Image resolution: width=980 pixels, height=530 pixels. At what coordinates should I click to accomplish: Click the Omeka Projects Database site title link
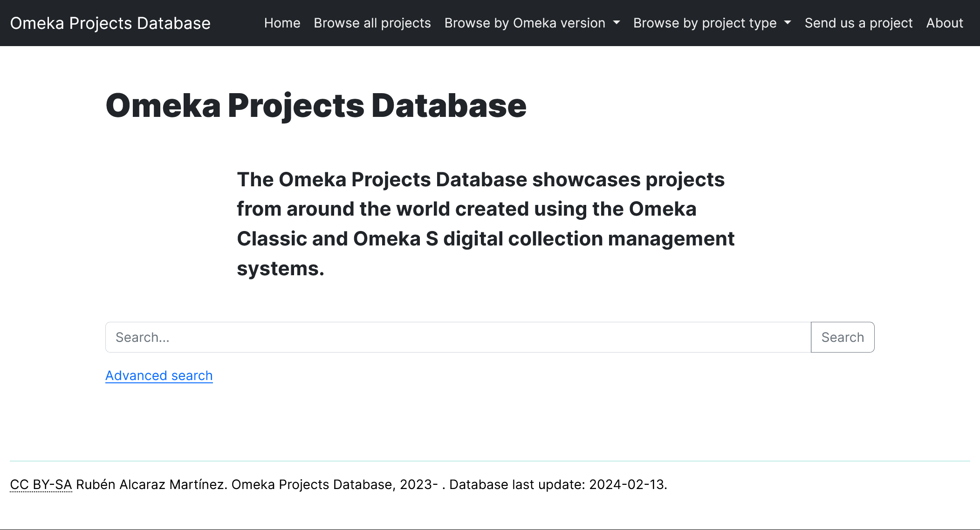coord(111,23)
